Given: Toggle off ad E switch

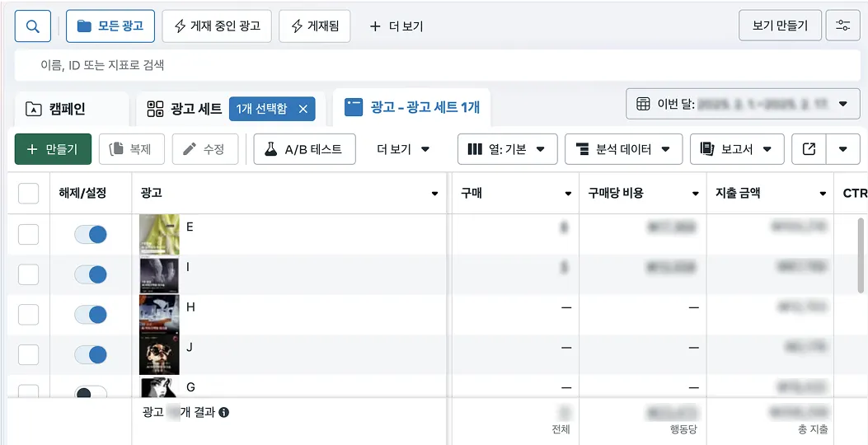Looking at the screenshot, I should (90, 235).
